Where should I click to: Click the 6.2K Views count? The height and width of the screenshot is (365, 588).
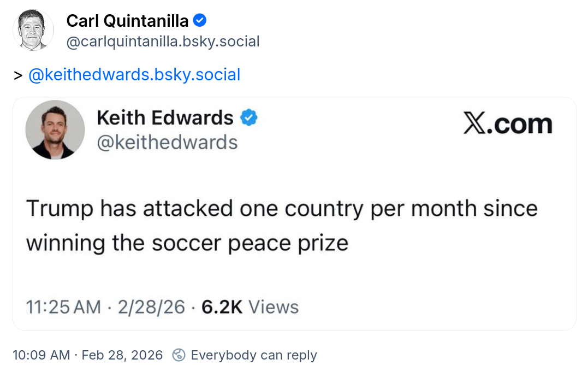(x=250, y=307)
